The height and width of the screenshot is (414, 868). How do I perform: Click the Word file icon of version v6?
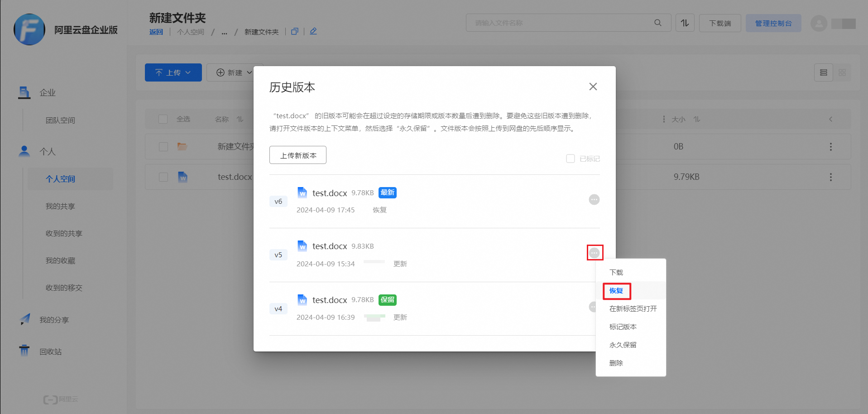coord(302,192)
